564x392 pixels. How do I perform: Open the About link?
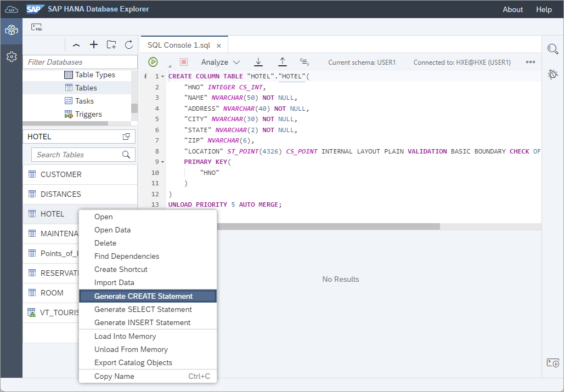[x=512, y=9]
